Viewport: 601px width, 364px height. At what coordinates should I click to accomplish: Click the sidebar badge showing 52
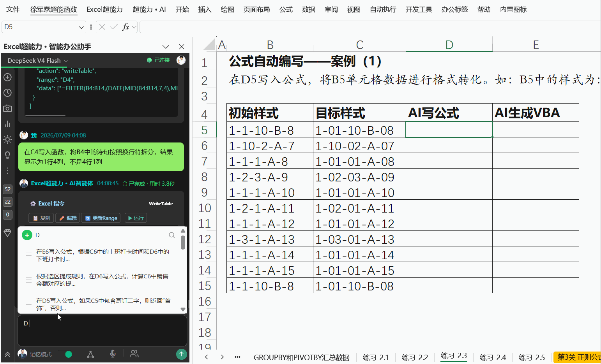coord(7,189)
